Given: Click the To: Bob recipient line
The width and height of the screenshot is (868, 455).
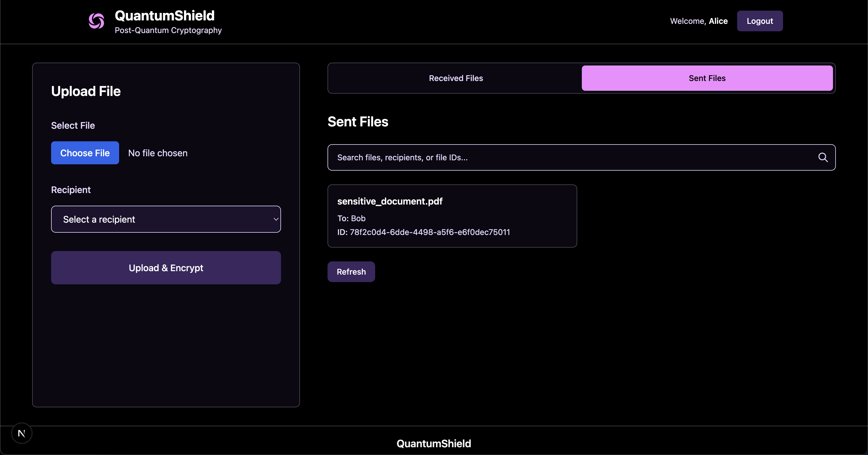Looking at the screenshot, I should (351, 219).
